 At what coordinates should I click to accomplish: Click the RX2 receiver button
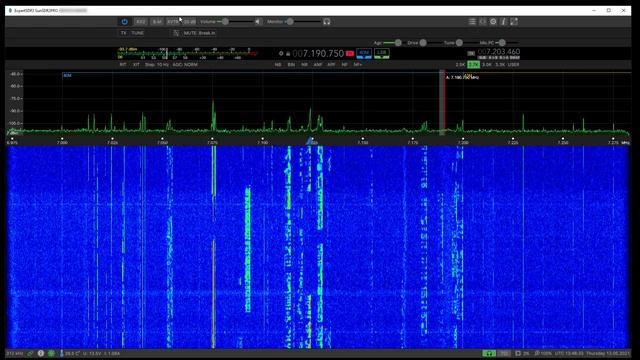pyautogui.click(x=141, y=22)
